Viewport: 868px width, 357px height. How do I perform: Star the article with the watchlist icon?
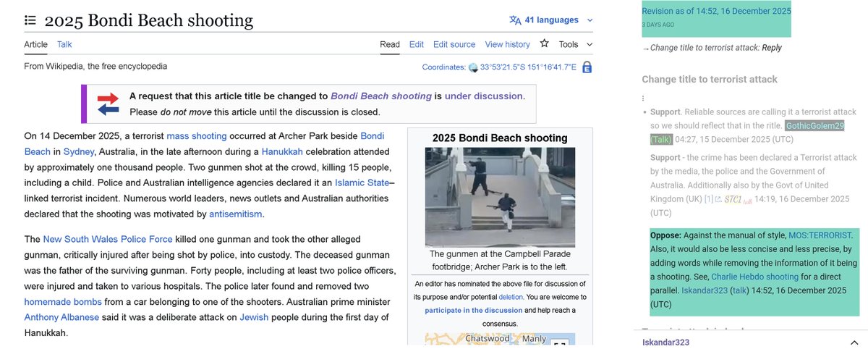pyautogui.click(x=545, y=44)
